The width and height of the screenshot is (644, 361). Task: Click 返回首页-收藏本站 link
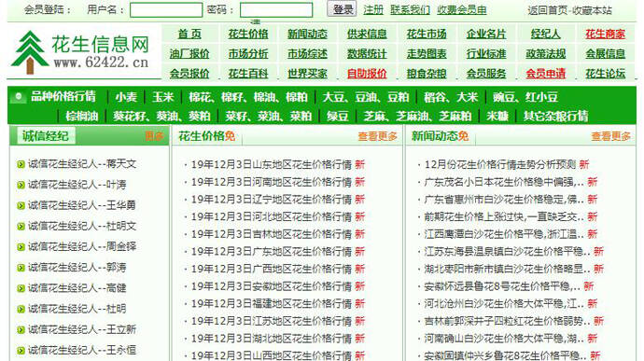(x=569, y=10)
